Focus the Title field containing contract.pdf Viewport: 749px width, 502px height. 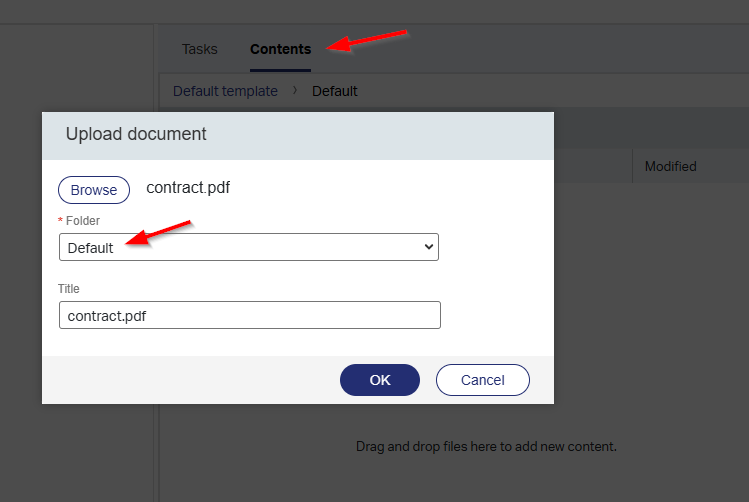[249, 316]
